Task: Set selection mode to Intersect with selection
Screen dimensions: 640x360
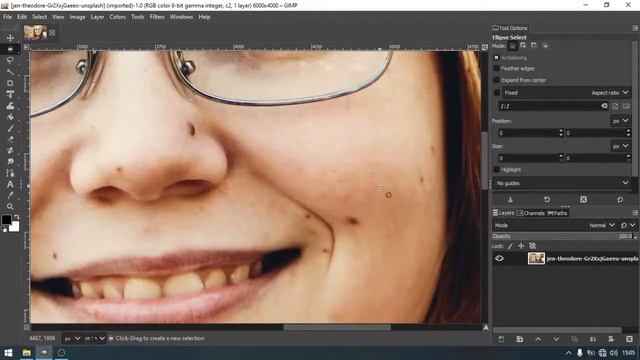Action: click(545, 46)
